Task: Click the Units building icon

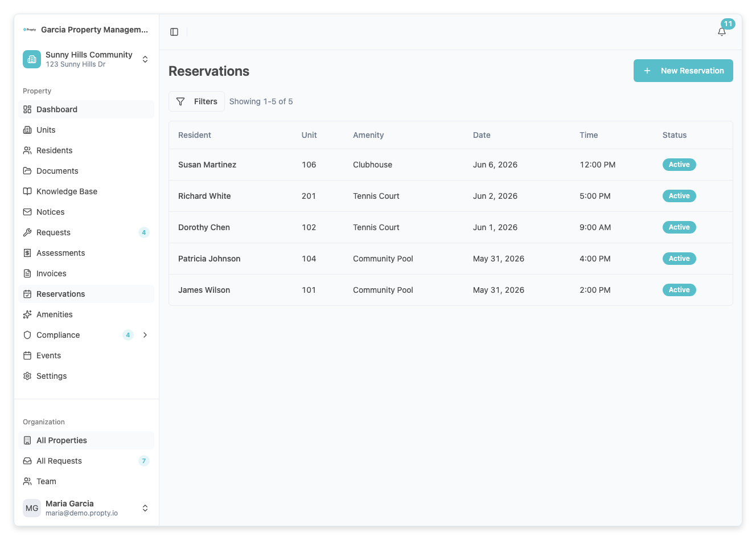Action: point(27,130)
